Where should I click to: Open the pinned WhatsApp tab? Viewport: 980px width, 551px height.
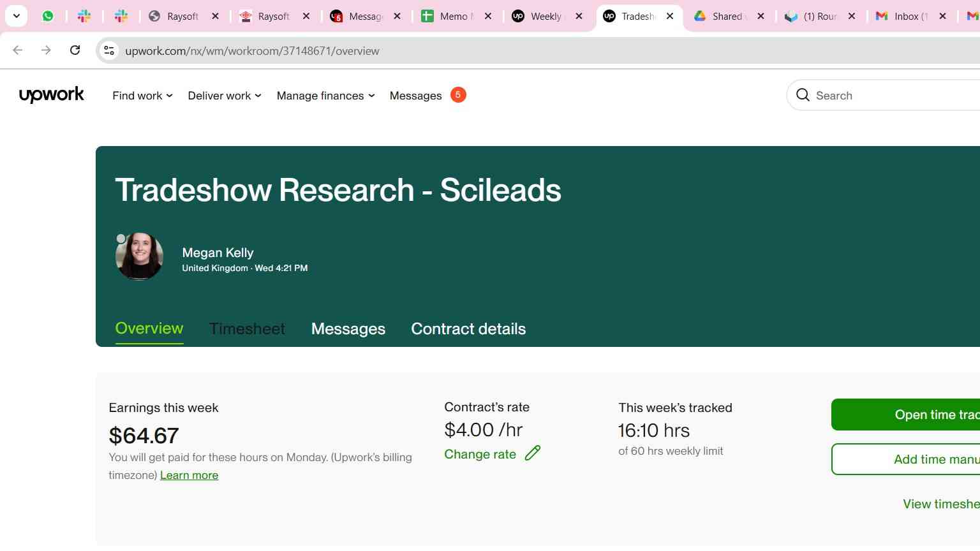(x=48, y=16)
